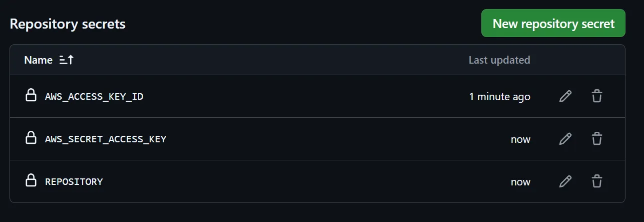644x222 pixels.
Task: Delete AWS_SECRET_ACCESS_KEY using its trash icon
Action: click(x=596, y=139)
